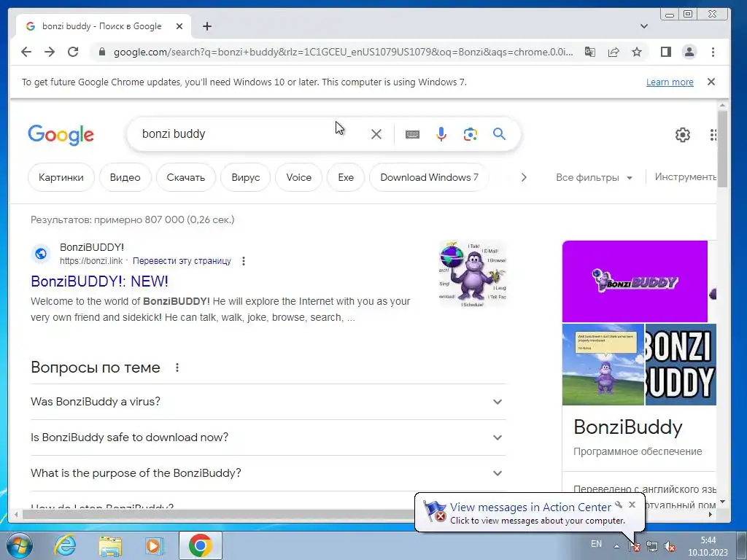Open the taskbar clock 5:44
The image size is (747, 560).
(x=708, y=546)
